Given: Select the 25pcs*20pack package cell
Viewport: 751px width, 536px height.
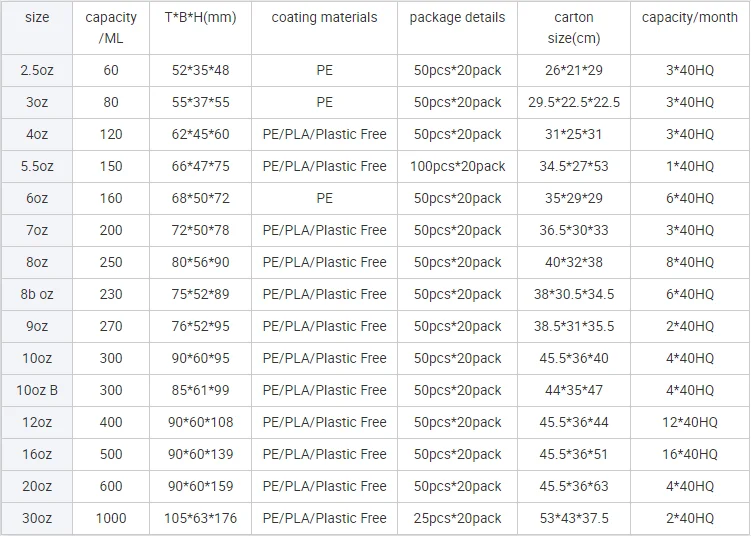Looking at the screenshot, I should 457,518.
